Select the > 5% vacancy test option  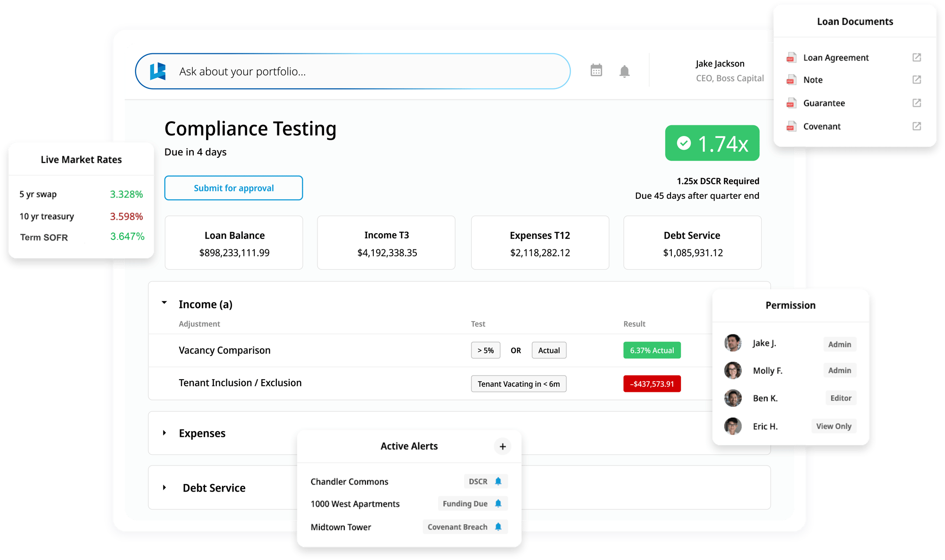(x=485, y=350)
